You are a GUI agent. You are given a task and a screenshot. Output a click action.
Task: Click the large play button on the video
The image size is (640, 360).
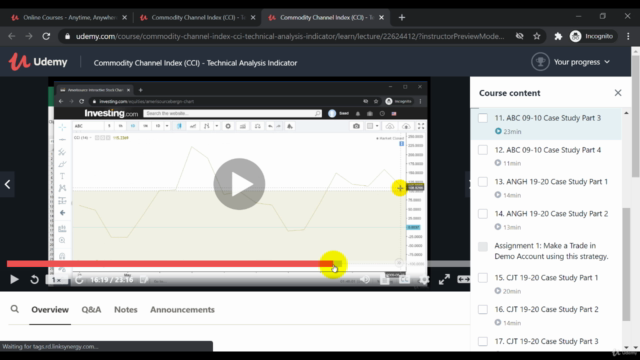[239, 184]
